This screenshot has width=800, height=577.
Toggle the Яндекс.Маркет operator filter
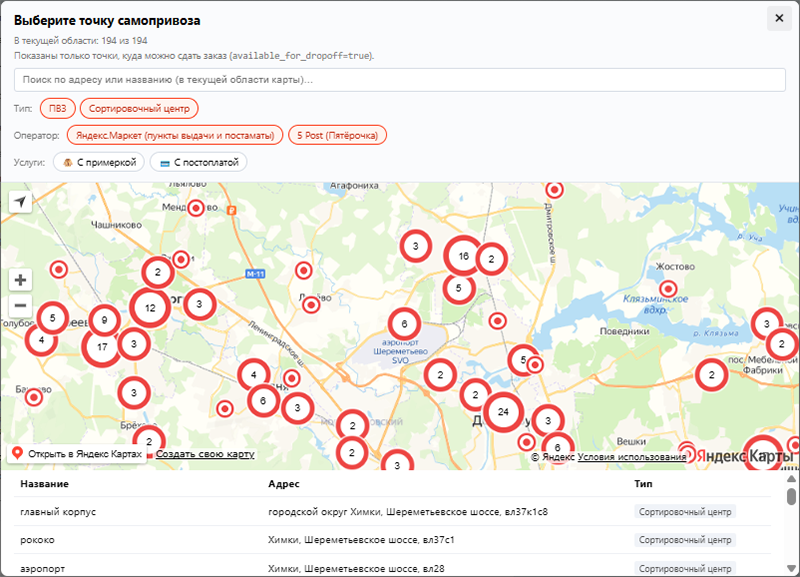tap(175, 135)
